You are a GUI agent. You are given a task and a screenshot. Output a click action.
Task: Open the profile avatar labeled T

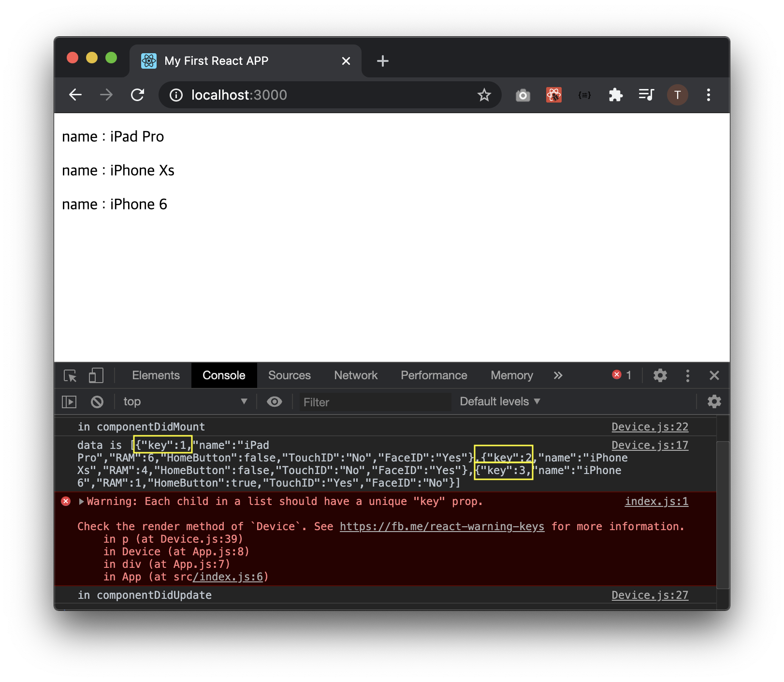[678, 95]
